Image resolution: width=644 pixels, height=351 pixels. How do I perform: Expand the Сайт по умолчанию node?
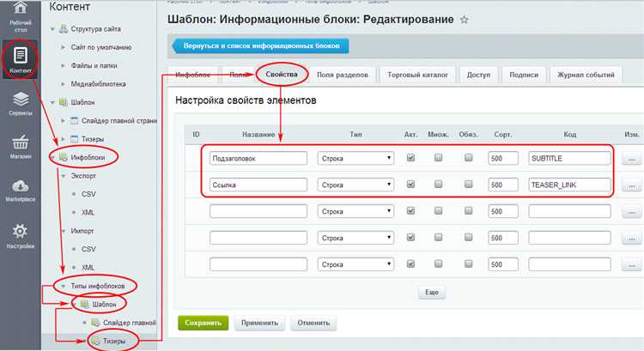pyautogui.click(x=63, y=47)
